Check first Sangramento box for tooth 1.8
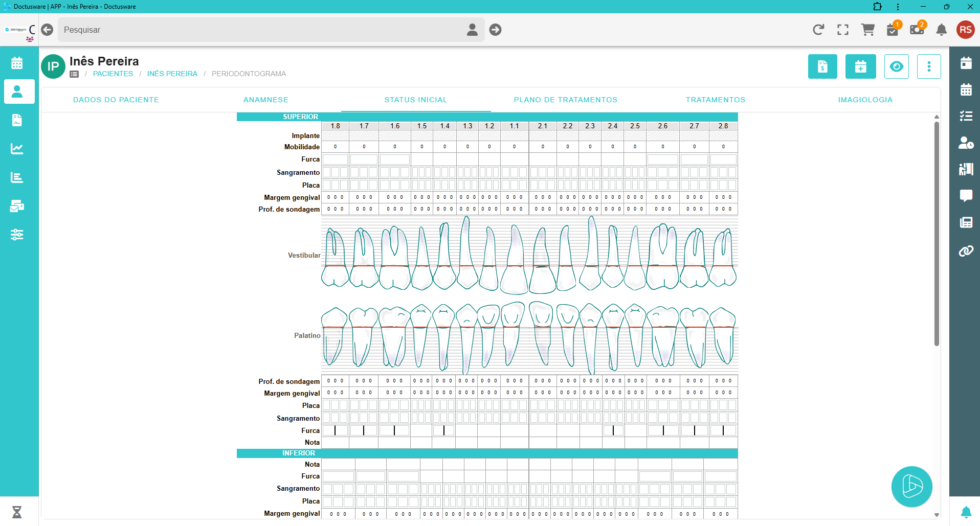This screenshot has width=980, height=526. [x=327, y=173]
